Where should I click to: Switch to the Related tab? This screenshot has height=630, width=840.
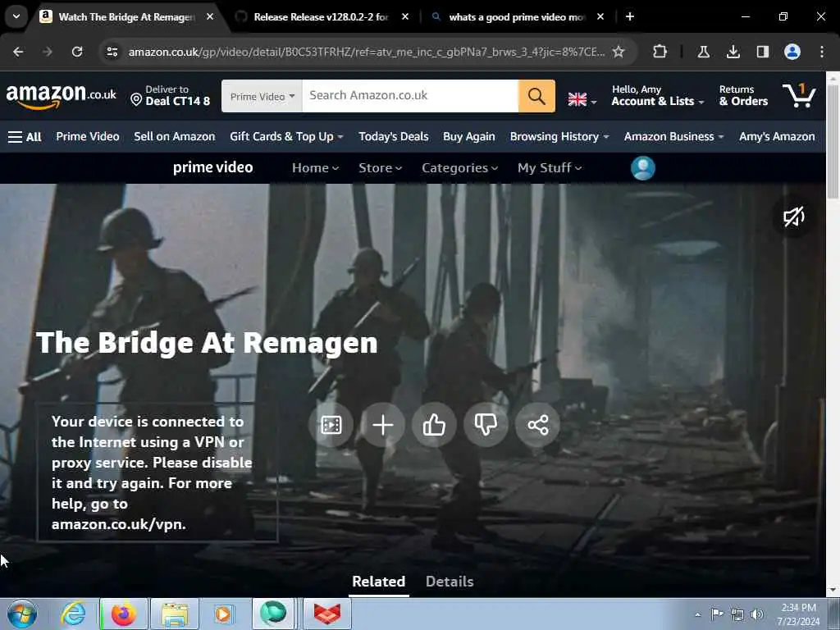pos(379,582)
